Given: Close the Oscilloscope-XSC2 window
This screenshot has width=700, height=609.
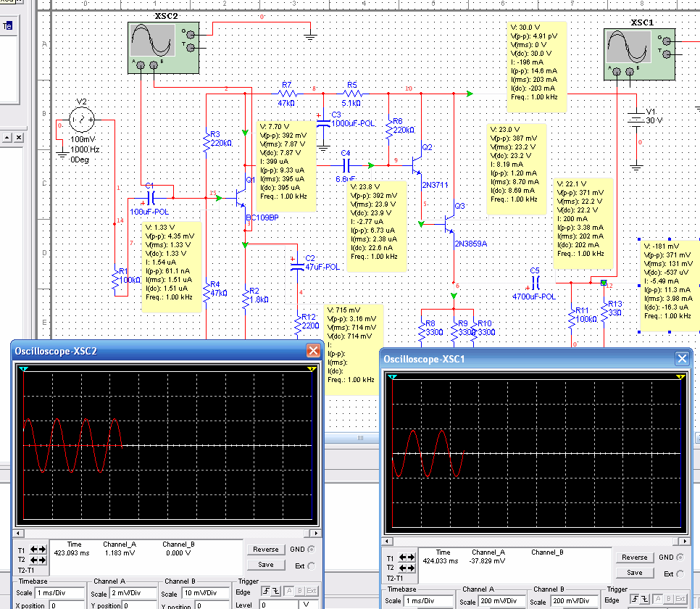Looking at the screenshot, I should coord(313,351).
